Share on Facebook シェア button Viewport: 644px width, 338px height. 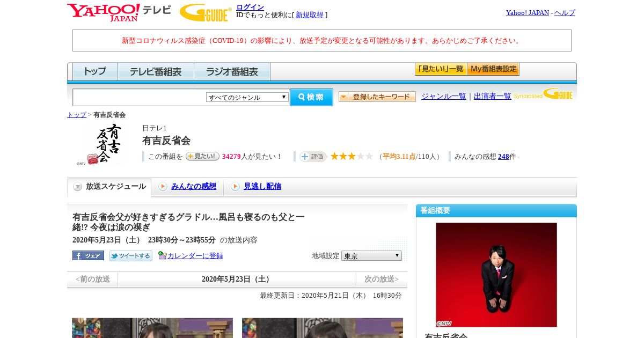(88, 255)
